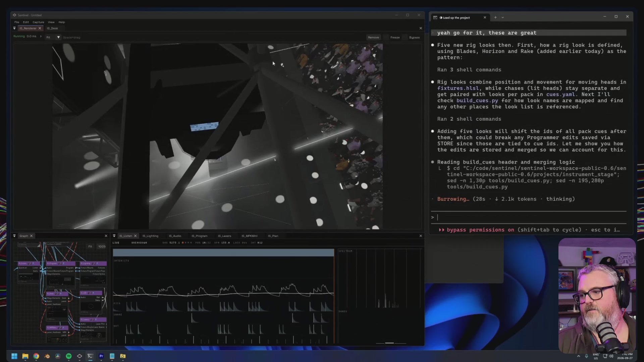Viewport: 644px width, 362px height.
Task: Click Fit button in Graph panel
Action: coord(90,246)
